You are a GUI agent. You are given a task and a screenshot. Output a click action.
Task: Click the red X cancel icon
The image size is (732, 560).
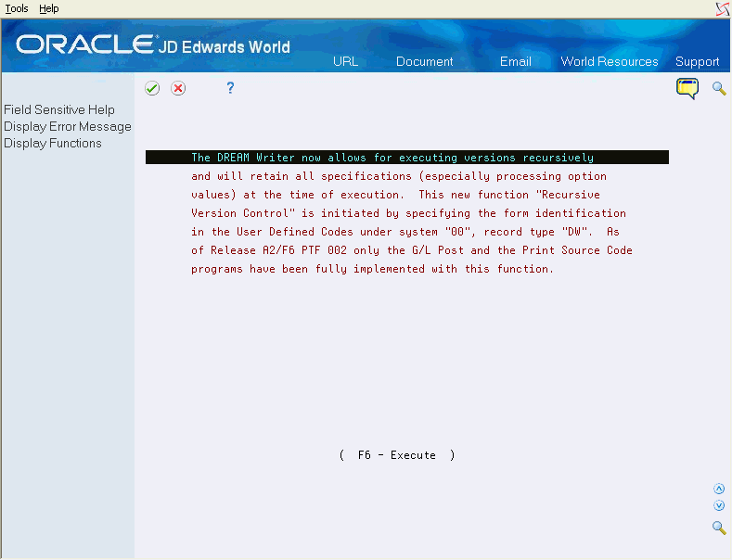pos(178,88)
